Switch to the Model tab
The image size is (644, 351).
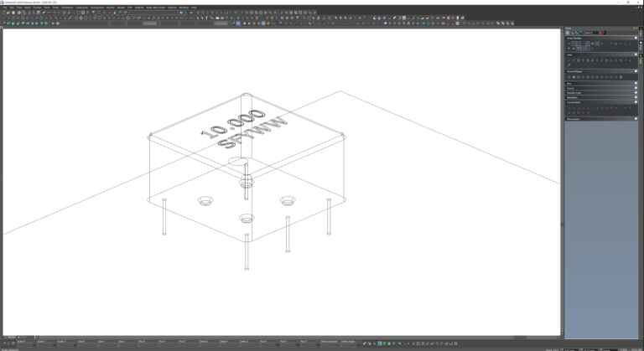10,337
